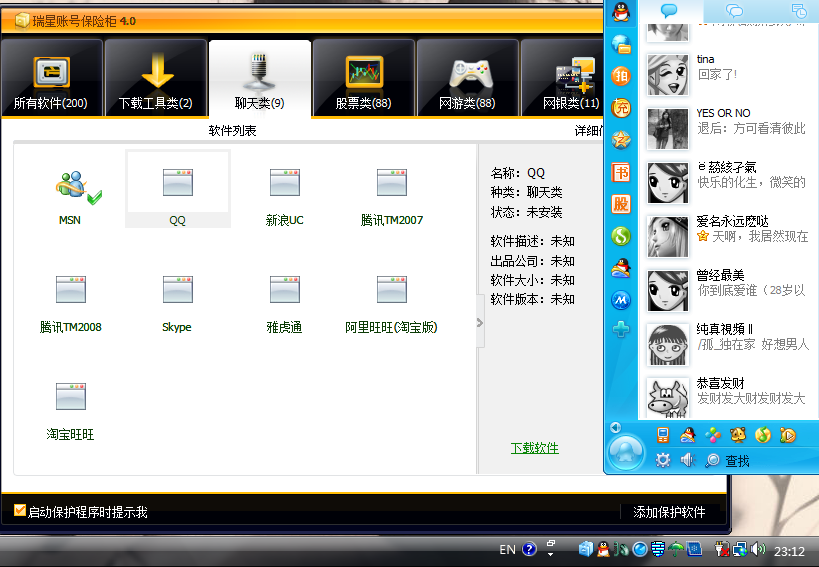Open chat with contact 爱名永远麽哒
The height and width of the screenshot is (567, 819).
click(729, 237)
